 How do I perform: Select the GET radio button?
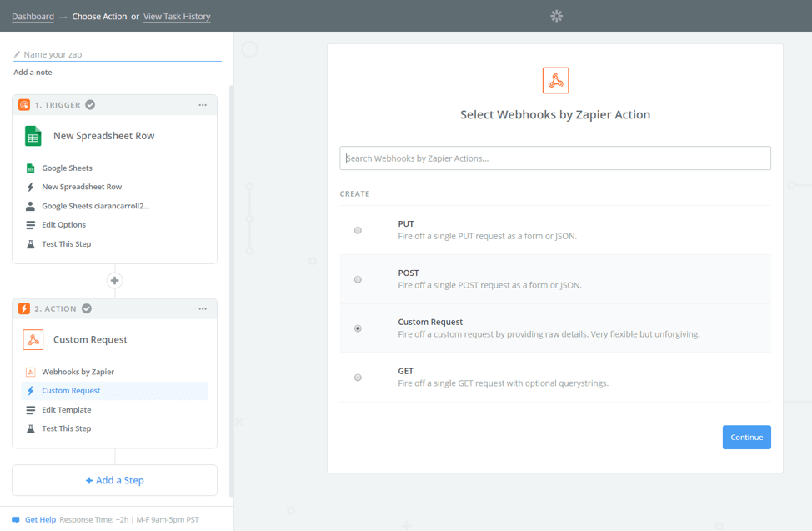point(358,378)
